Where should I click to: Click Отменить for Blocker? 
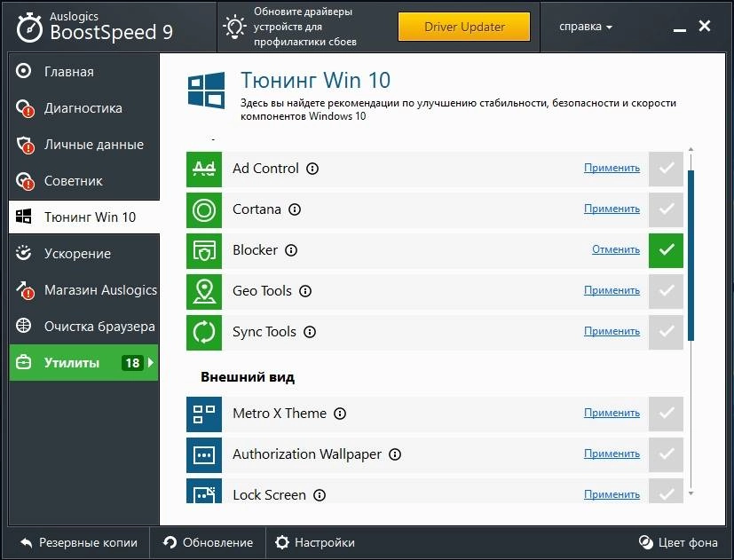616,249
